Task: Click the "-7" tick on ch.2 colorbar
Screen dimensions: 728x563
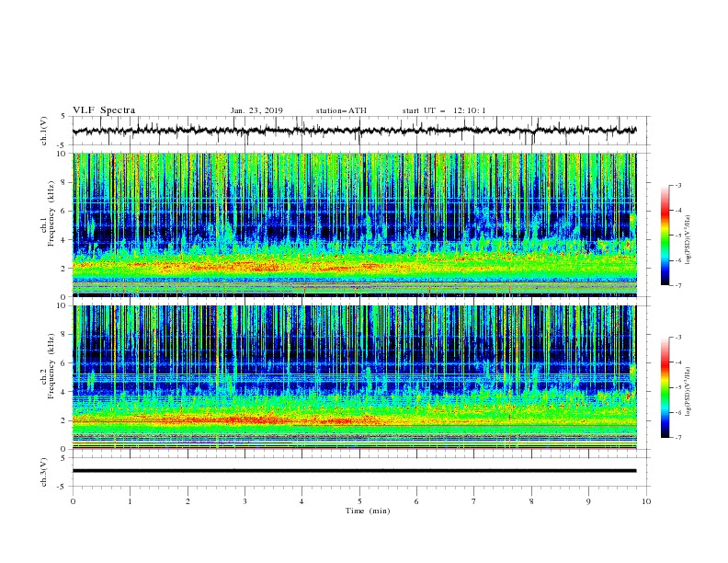Action: [x=678, y=437]
